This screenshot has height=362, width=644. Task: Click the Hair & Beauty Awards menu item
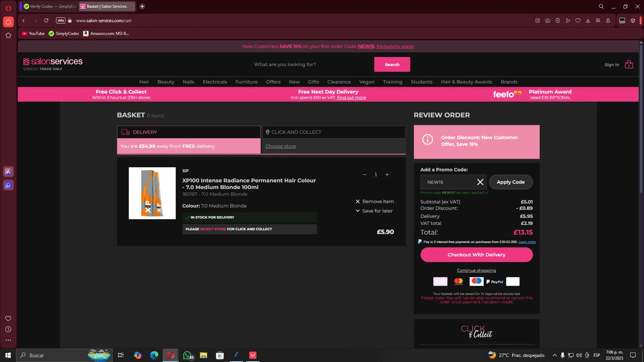tap(466, 82)
